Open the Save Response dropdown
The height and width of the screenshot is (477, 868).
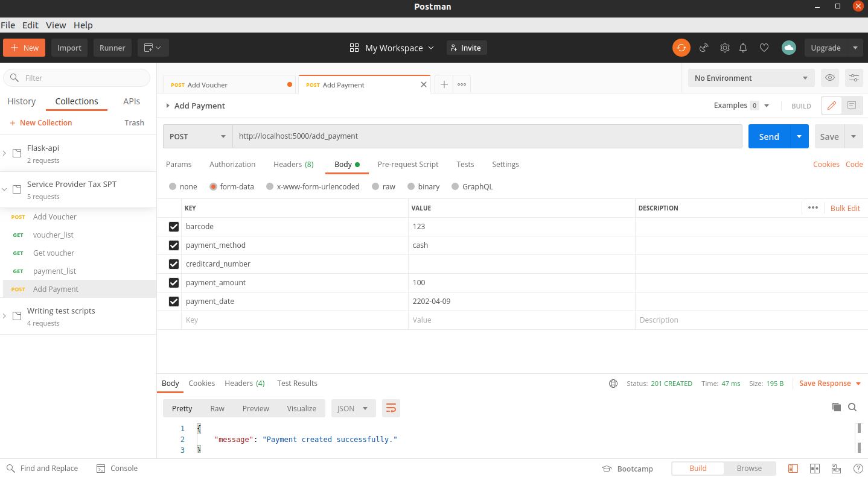pyautogui.click(x=830, y=384)
